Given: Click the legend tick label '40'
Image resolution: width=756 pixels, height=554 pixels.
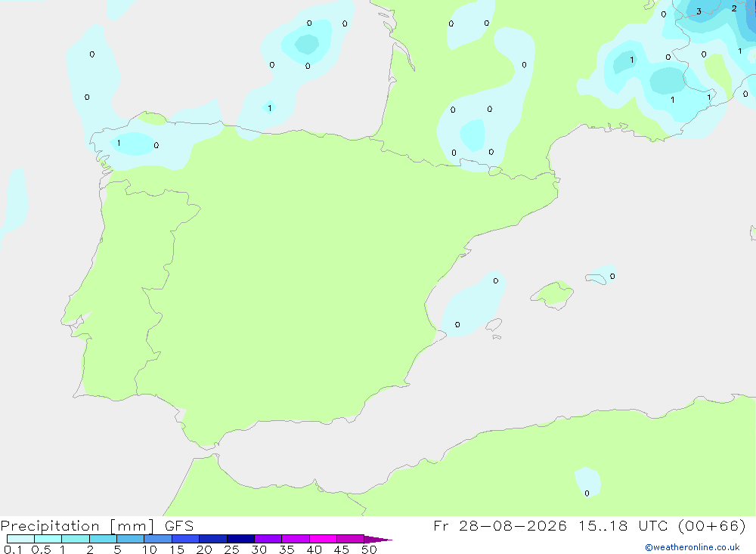Looking at the screenshot, I should click(x=314, y=549).
